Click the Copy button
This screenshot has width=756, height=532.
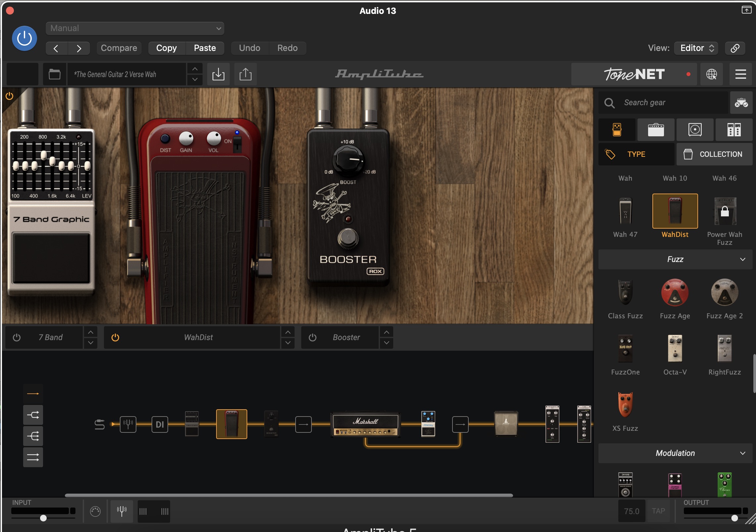pyautogui.click(x=166, y=48)
